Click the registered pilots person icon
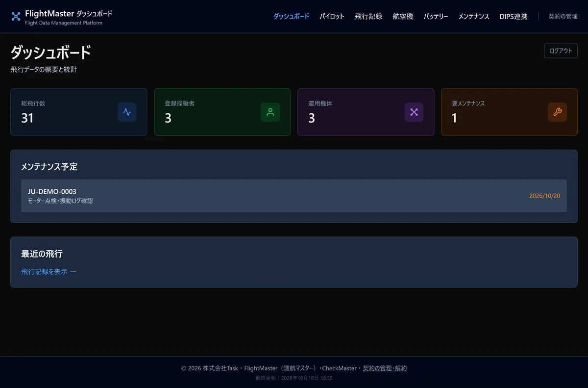The height and width of the screenshot is (388, 588). tap(270, 112)
